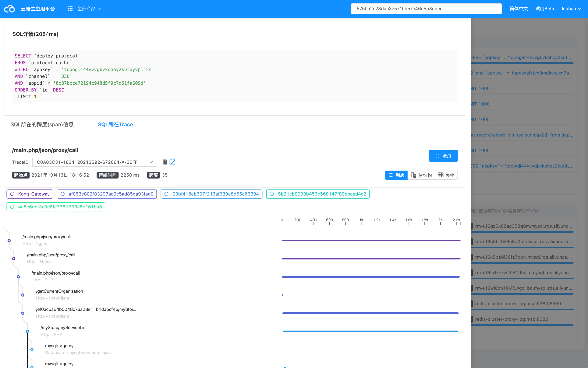Click the span node for /myStore/myServiceList

point(27,331)
